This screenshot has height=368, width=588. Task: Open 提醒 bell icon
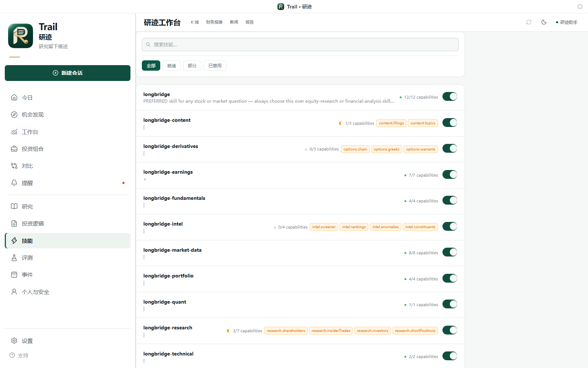(x=14, y=183)
